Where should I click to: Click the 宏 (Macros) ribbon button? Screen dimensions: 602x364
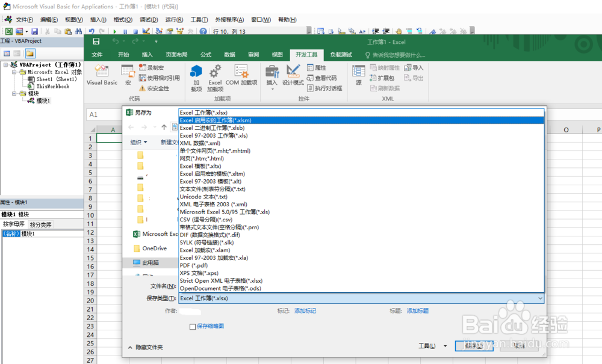coord(128,75)
